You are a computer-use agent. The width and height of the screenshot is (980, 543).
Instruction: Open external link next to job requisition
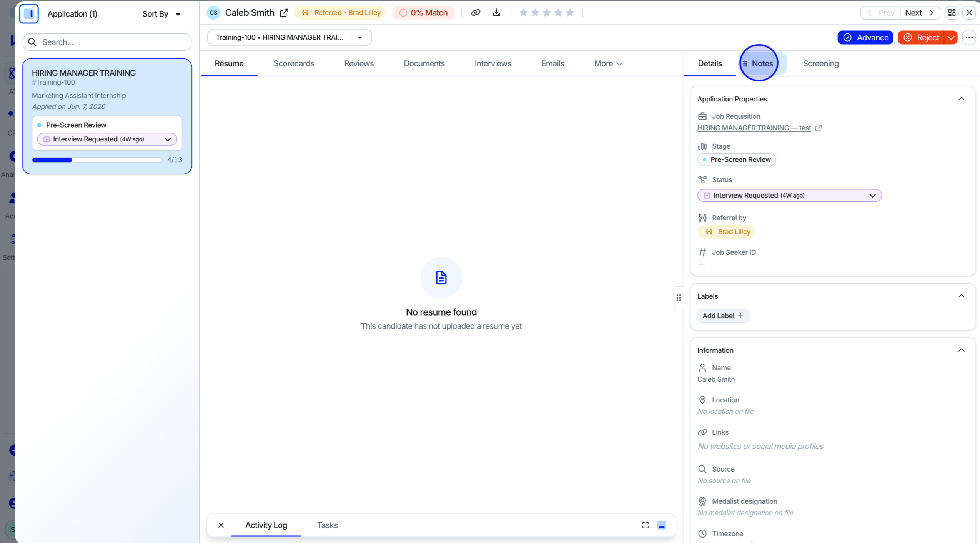point(819,128)
